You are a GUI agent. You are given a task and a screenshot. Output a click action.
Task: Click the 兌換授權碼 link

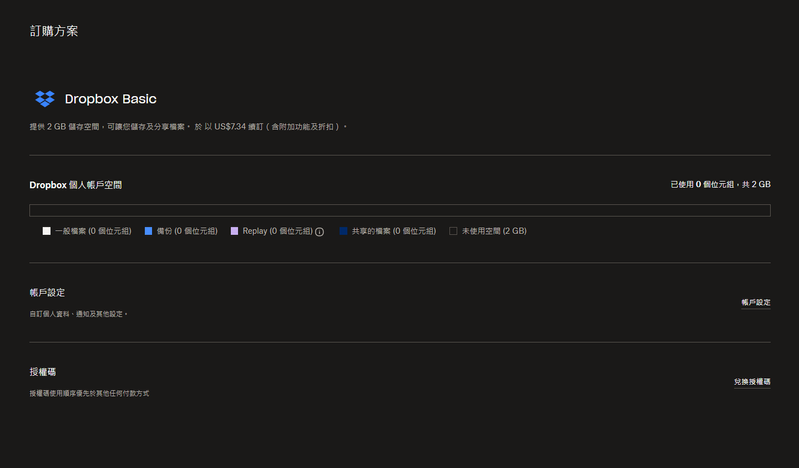pyautogui.click(x=752, y=382)
